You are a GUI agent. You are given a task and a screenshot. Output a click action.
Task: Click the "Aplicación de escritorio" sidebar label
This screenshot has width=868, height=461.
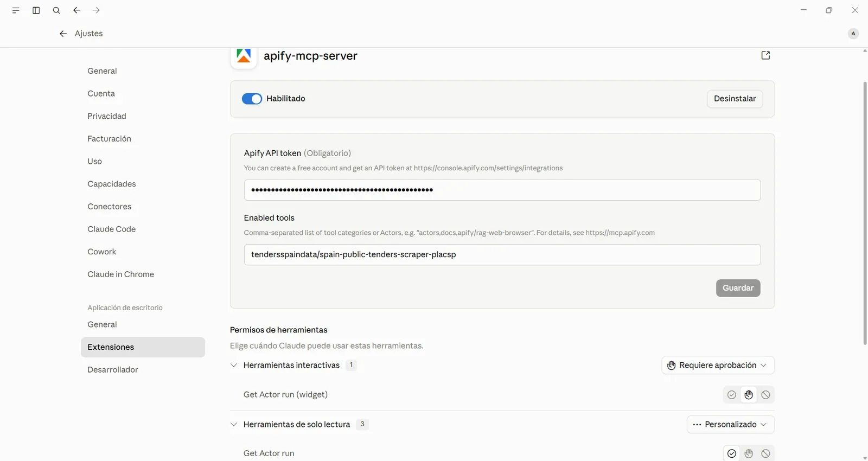125,308
